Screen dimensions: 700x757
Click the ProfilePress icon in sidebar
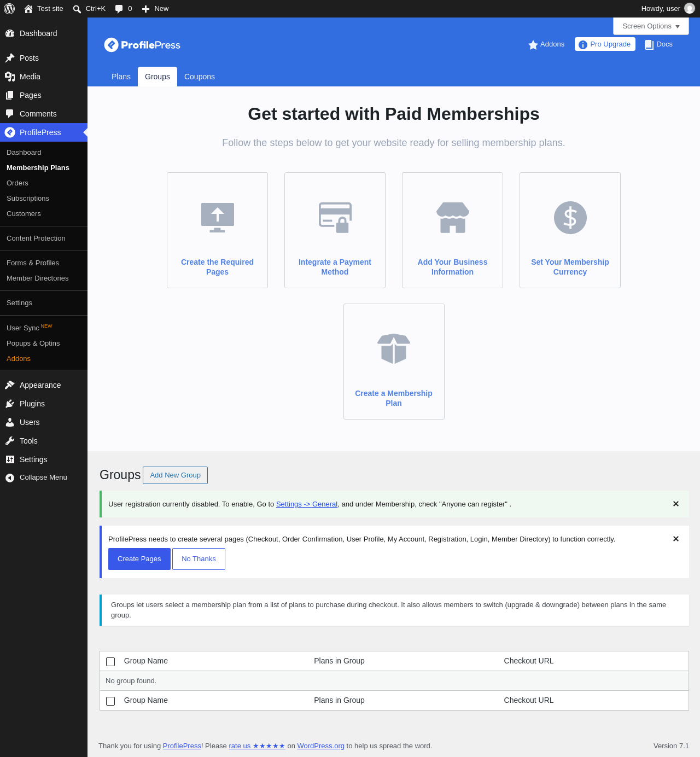tap(10, 132)
